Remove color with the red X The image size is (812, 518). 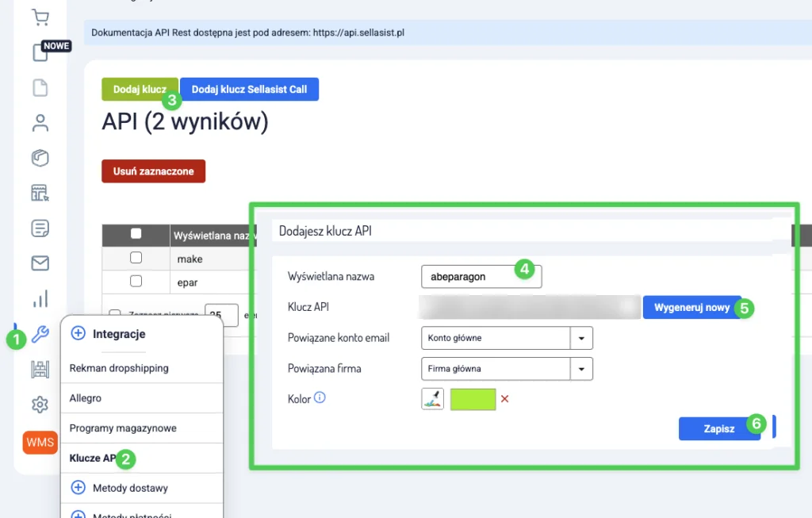pos(505,399)
